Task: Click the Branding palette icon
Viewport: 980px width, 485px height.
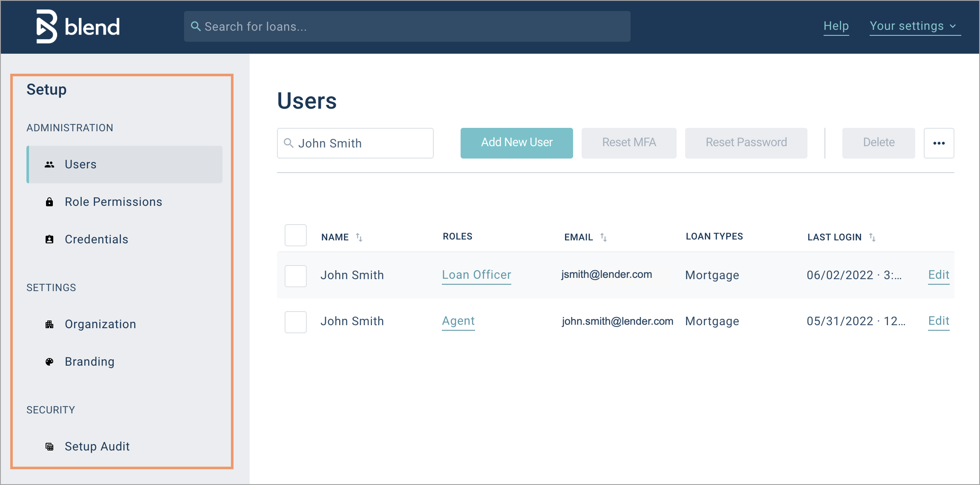Action: [x=49, y=362]
